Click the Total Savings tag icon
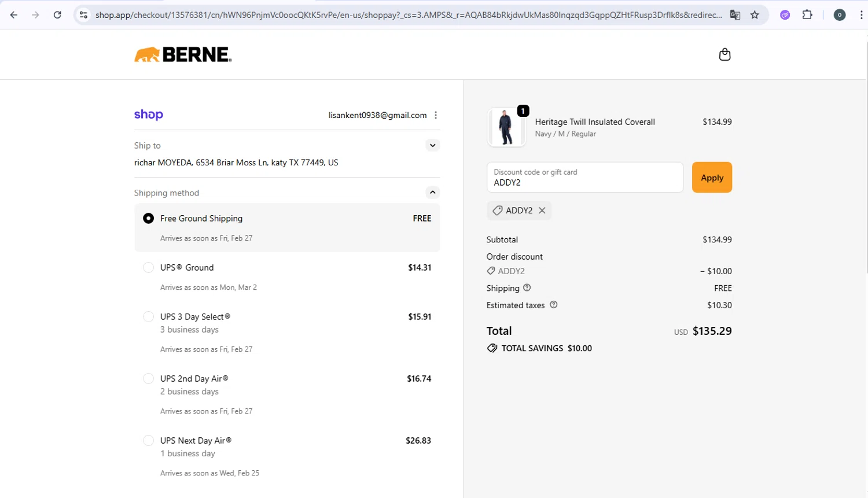The height and width of the screenshot is (498, 868). tap(492, 348)
